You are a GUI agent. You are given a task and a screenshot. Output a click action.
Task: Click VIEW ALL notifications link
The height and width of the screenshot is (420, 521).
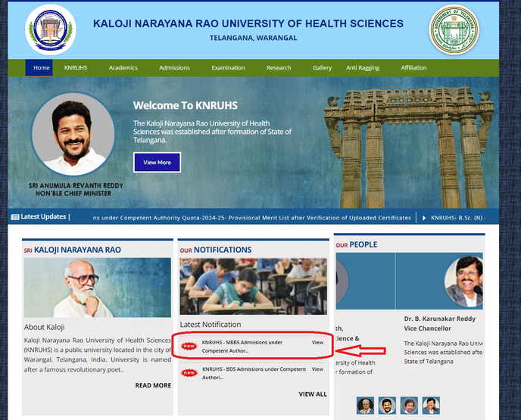[313, 394]
